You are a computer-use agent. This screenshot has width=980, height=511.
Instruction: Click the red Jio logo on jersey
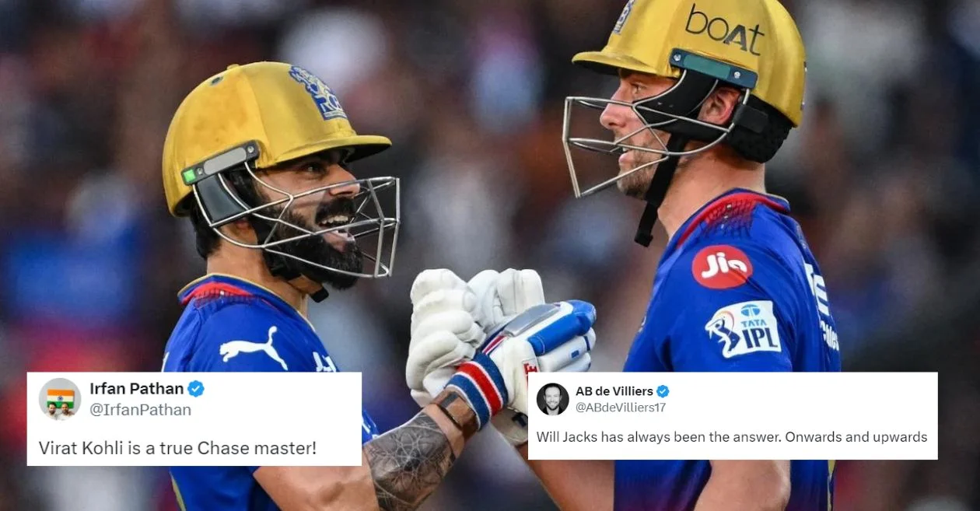[x=722, y=267]
